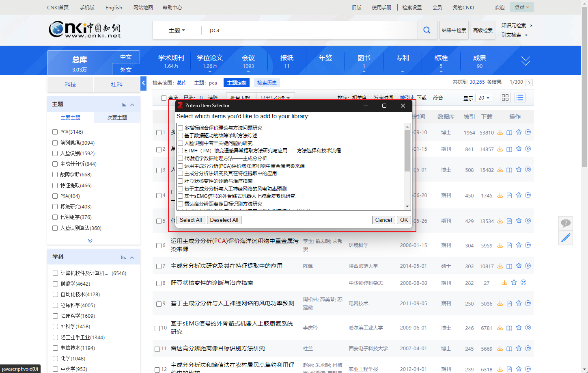This screenshot has height=373, width=588.
Task: Switch to grid view of results
Action: click(505, 98)
